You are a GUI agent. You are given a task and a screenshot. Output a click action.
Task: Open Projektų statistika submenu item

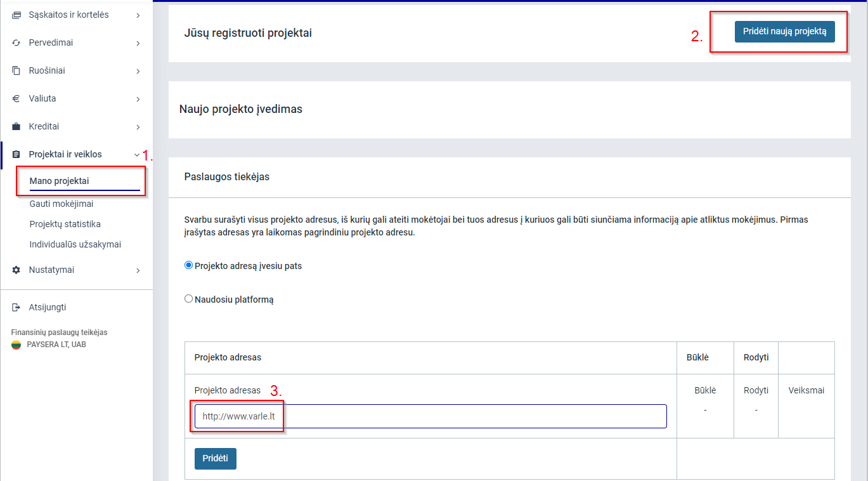[x=65, y=224]
